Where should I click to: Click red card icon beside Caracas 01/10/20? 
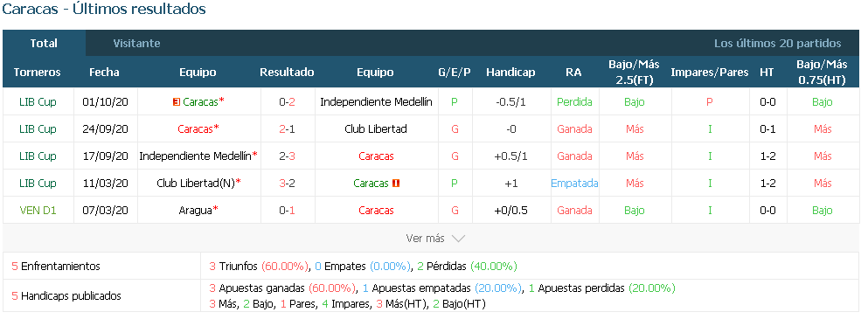pyautogui.click(x=176, y=102)
